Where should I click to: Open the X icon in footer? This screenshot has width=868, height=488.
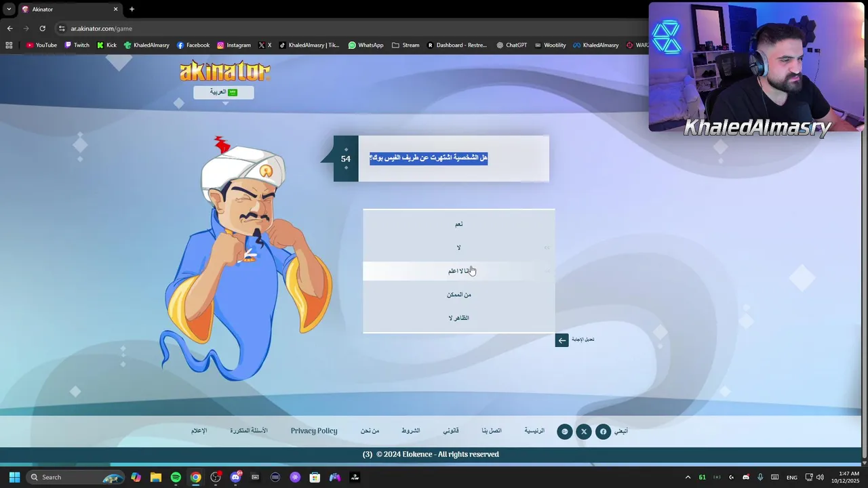tap(584, 432)
